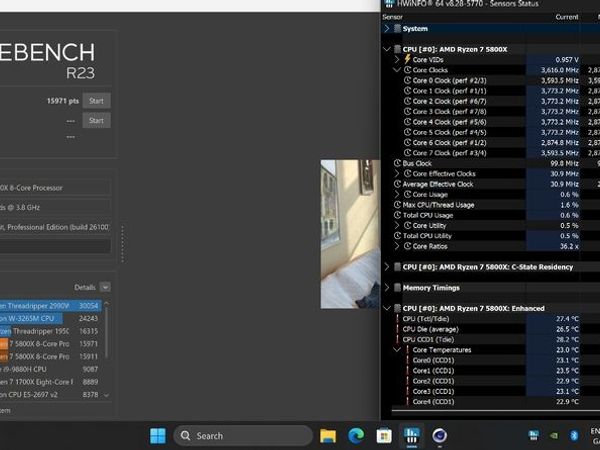Collapse the CPU [#0]: AMD Ryzen 7 5800X group
The height and width of the screenshot is (450, 600).
387,49
